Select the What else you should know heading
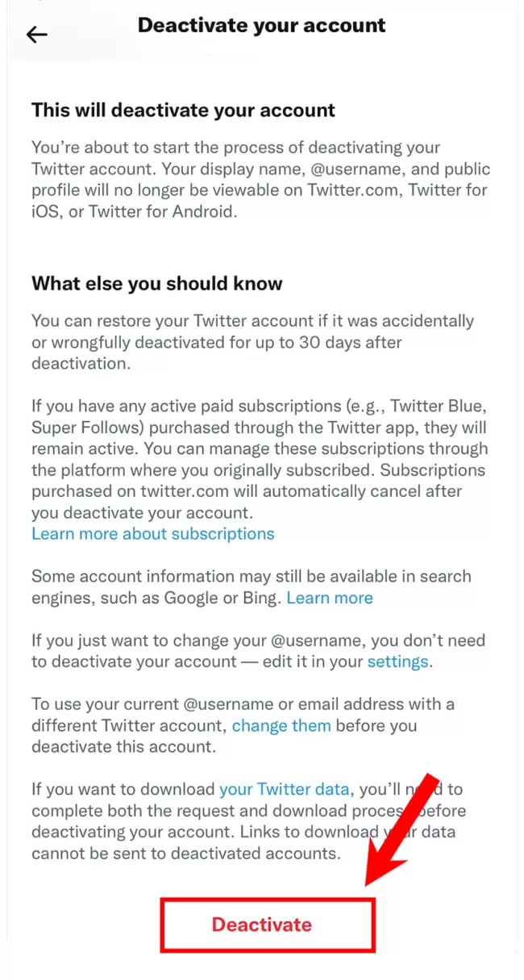 pos(157,283)
